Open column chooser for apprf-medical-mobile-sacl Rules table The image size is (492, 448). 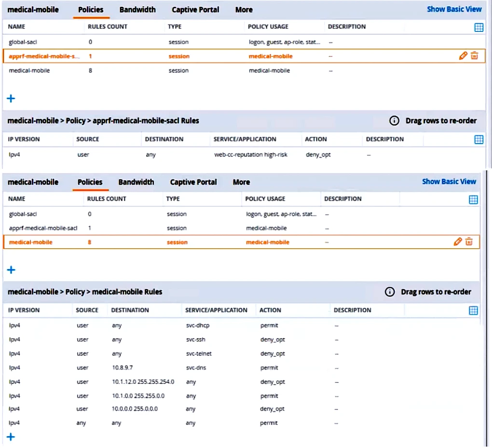pyautogui.click(x=478, y=139)
